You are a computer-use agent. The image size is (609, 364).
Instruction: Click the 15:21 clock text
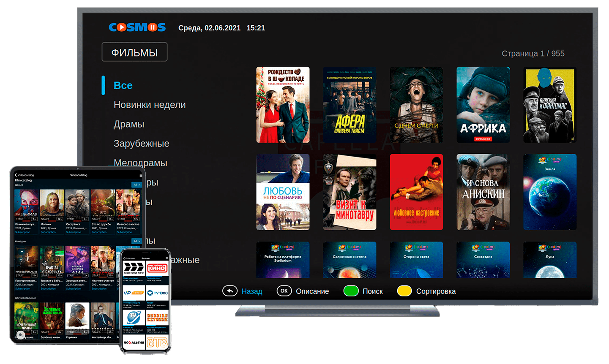click(256, 28)
